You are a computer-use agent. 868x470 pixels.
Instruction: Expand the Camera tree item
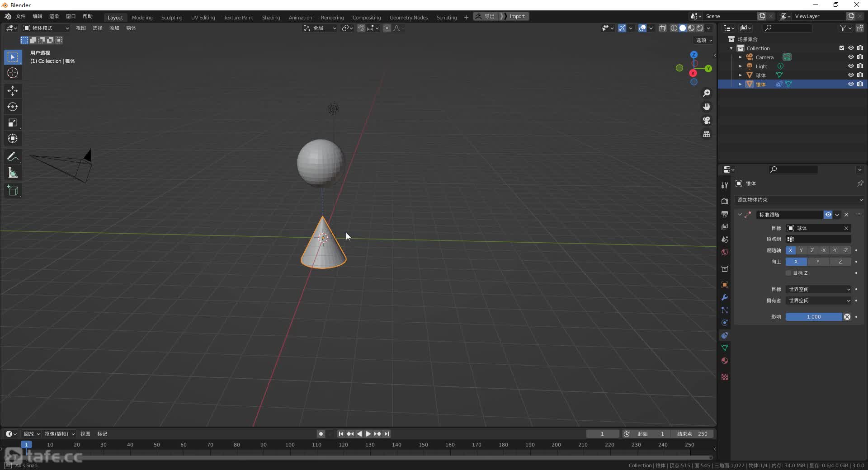tap(740, 57)
